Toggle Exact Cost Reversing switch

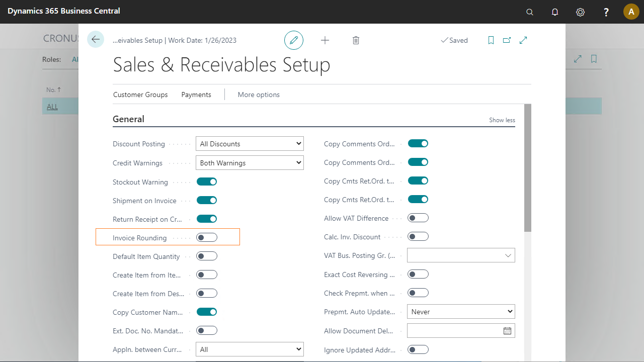(418, 274)
